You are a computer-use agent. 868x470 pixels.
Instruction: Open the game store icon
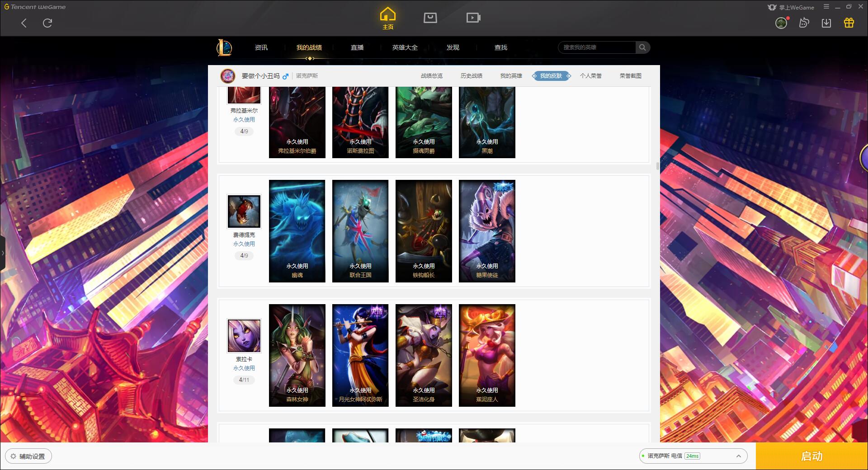(430, 18)
